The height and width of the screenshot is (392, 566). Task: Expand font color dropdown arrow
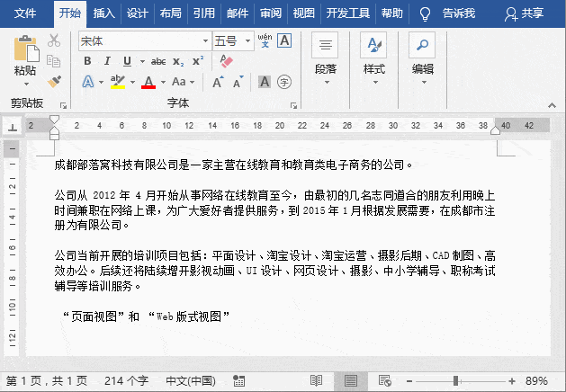[x=163, y=82]
